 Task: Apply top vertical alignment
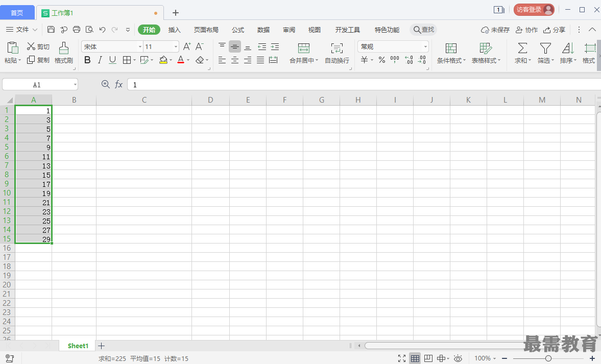click(222, 46)
